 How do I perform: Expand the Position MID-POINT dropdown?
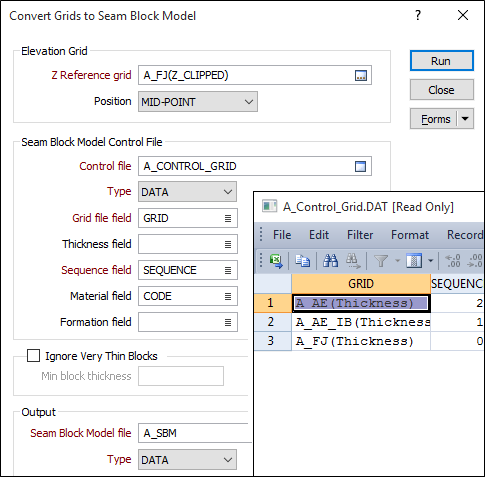pyautogui.click(x=198, y=102)
